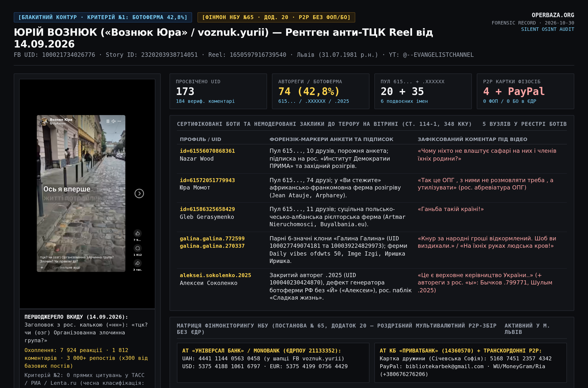Open the three-dots menu on the reel
Image resolution: width=588 pixels, height=388 pixels.
[x=120, y=121]
